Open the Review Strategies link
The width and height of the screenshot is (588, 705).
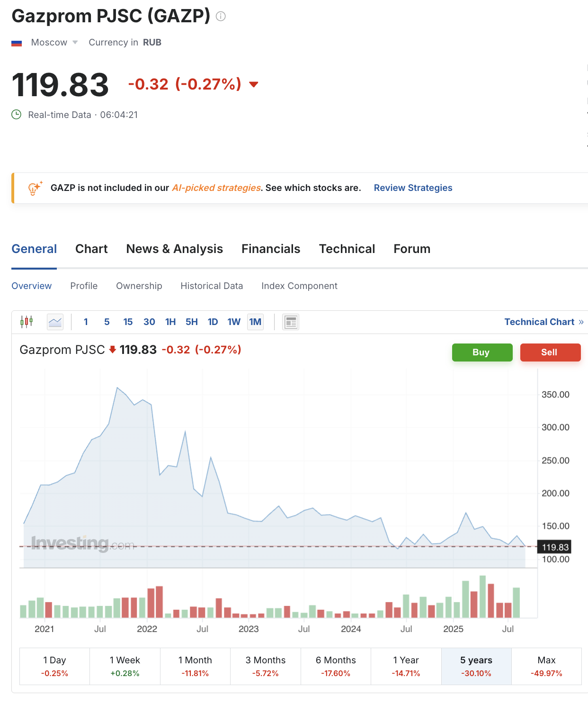pos(413,188)
